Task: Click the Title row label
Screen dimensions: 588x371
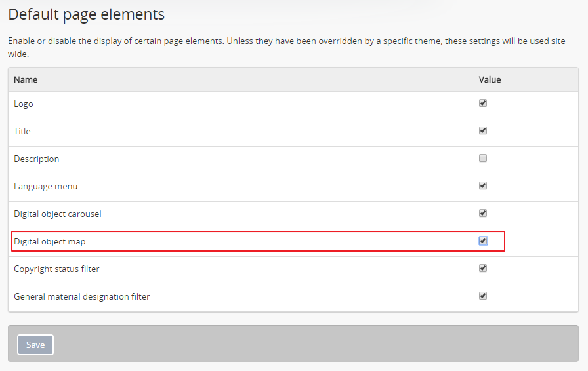Action: tap(22, 132)
